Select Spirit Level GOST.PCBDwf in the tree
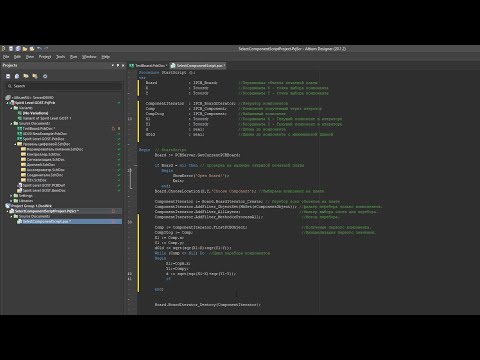 click(44, 185)
